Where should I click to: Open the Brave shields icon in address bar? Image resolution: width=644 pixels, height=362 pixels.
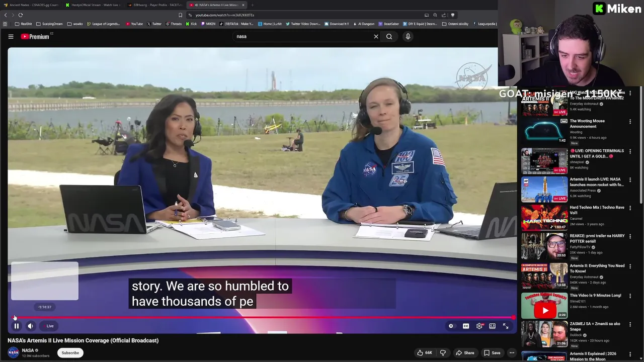[x=452, y=15]
